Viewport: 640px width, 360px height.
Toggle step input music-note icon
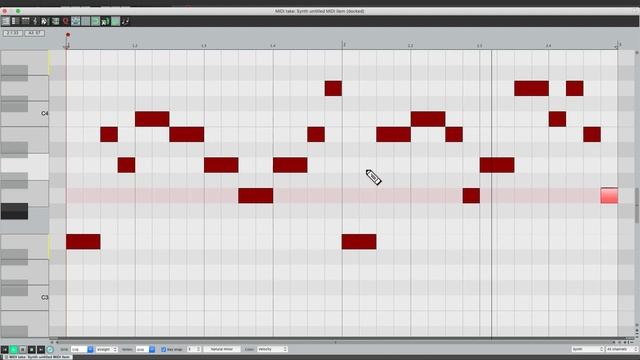pyautogui.click(x=125, y=21)
